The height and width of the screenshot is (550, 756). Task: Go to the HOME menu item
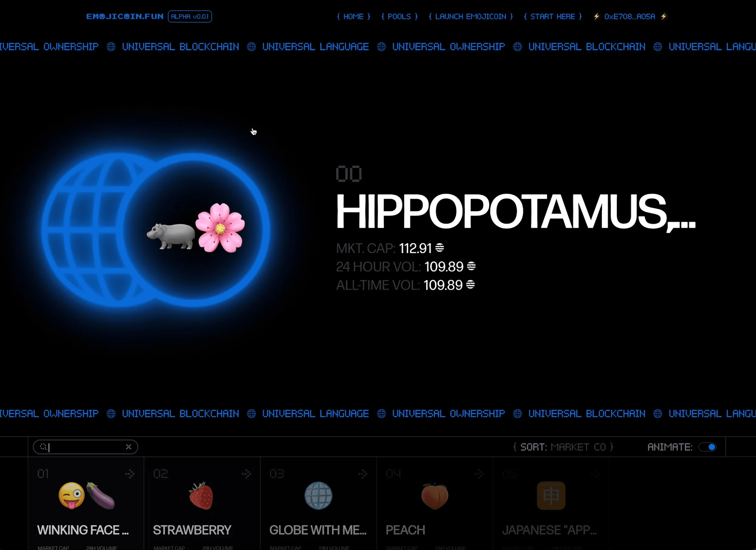353,16
